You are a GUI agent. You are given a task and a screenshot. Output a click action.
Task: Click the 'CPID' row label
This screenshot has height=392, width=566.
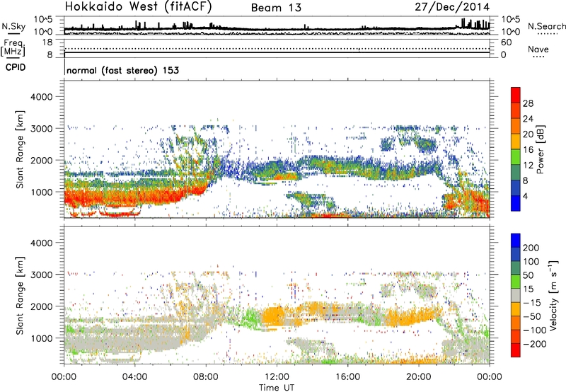pos(16,67)
